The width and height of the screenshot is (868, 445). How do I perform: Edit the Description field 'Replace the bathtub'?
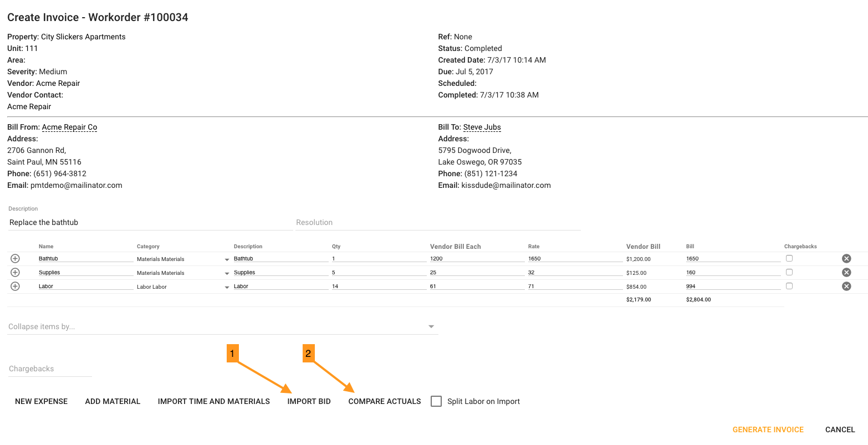[x=150, y=222]
